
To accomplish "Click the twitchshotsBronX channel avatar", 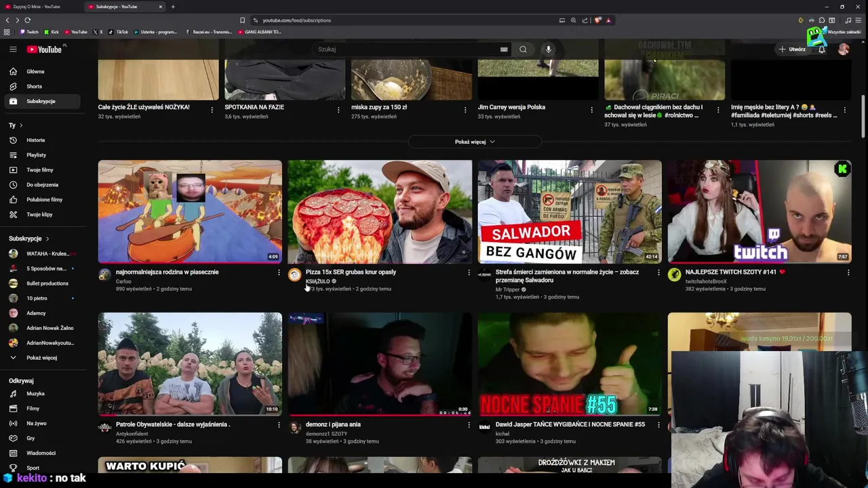I will 674,274.
